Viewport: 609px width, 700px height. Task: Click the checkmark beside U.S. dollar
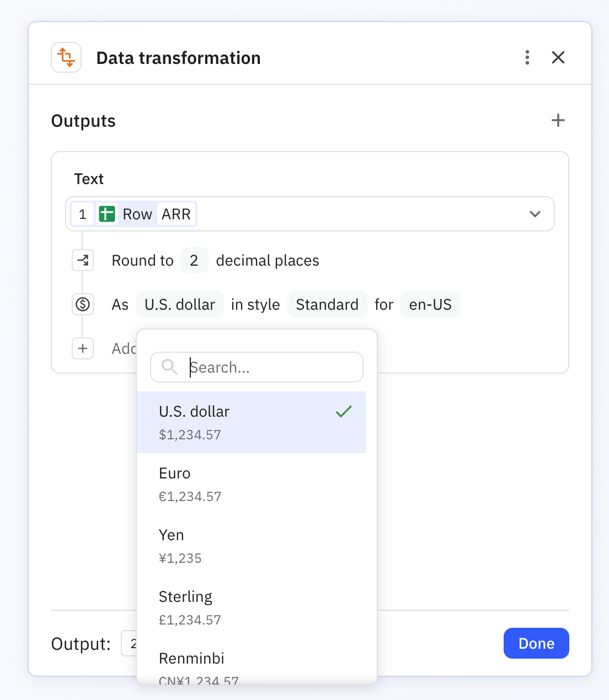(343, 411)
